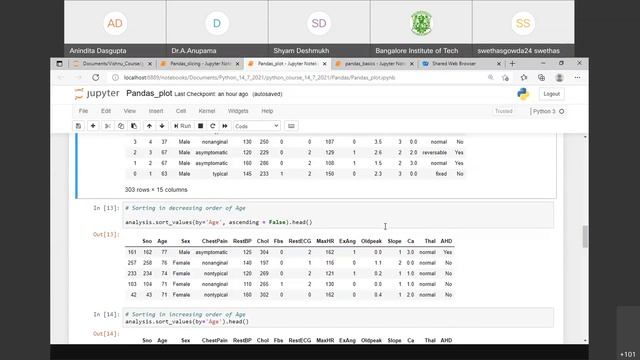The image size is (640, 360).
Task: Open the Help menu
Action: point(267,111)
